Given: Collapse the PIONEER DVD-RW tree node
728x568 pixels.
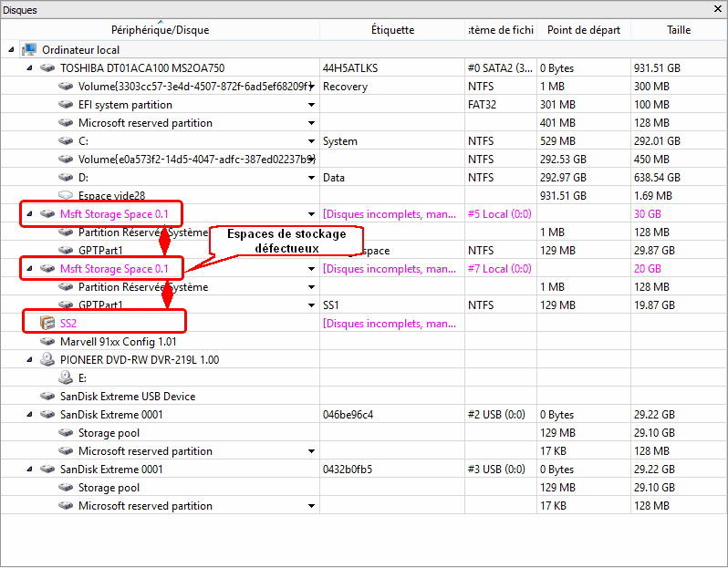Looking at the screenshot, I should pyautogui.click(x=30, y=359).
